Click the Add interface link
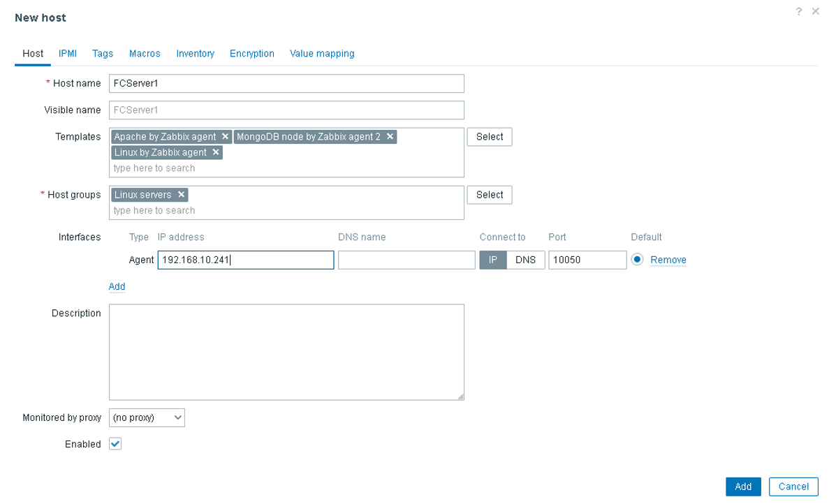 click(117, 286)
